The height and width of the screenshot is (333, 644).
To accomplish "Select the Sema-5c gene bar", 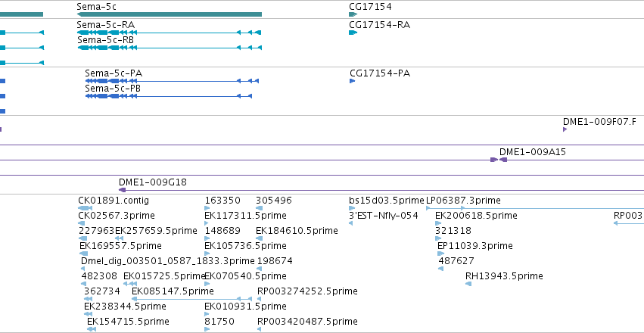I will (x=170, y=14).
